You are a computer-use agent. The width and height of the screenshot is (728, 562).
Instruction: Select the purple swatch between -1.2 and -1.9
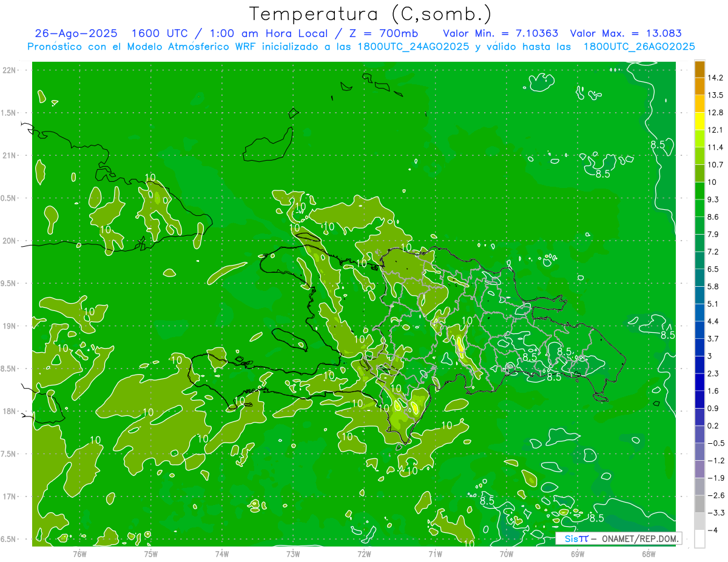click(x=699, y=469)
